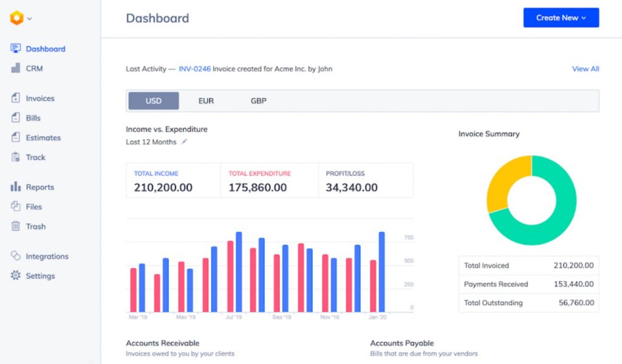
Task: Open Integrations from the sidebar
Action: click(x=47, y=256)
